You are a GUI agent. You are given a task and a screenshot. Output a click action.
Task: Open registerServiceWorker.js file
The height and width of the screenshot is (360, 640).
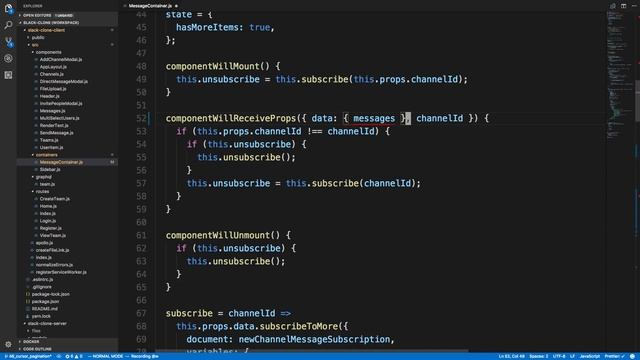click(x=61, y=273)
